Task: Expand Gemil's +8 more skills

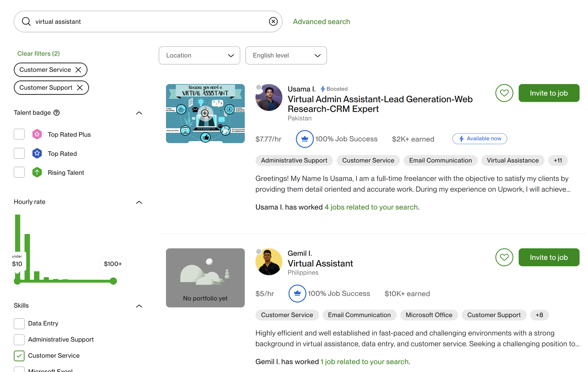Action: [x=539, y=315]
